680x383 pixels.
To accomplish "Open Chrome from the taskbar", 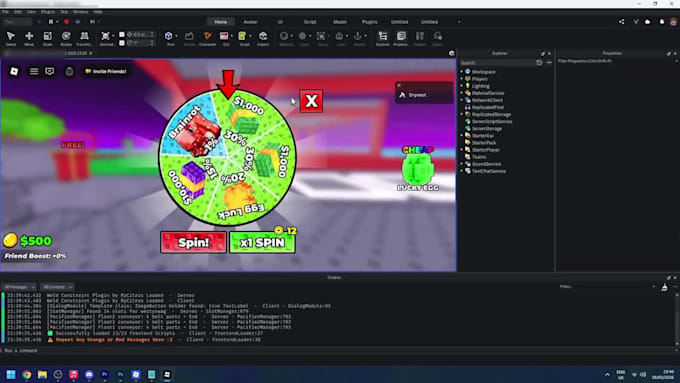I will pyautogui.click(x=27, y=374).
